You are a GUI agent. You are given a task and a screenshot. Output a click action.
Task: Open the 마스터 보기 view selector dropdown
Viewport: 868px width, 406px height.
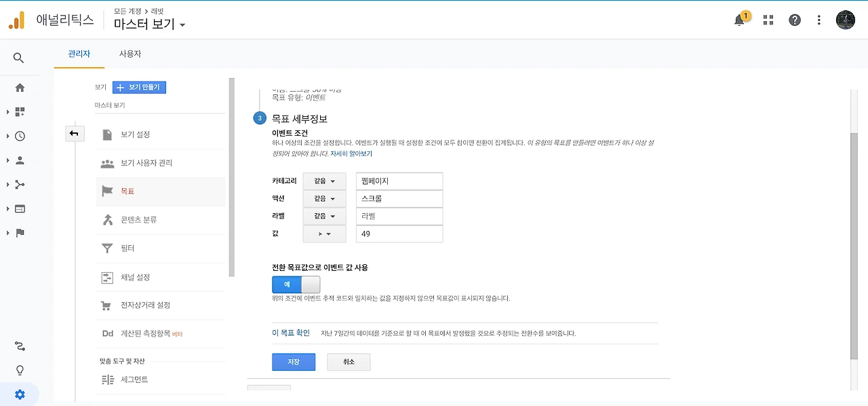tap(150, 24)
